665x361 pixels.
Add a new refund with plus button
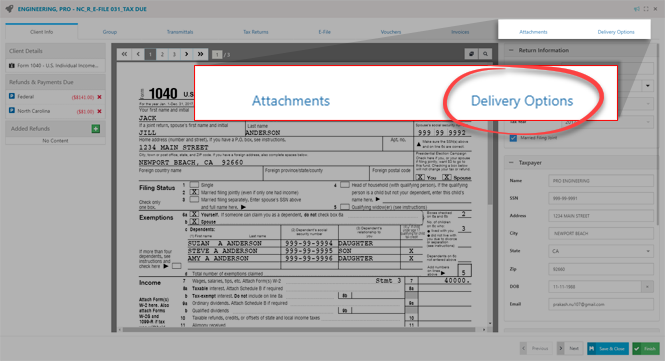[96, 129]
